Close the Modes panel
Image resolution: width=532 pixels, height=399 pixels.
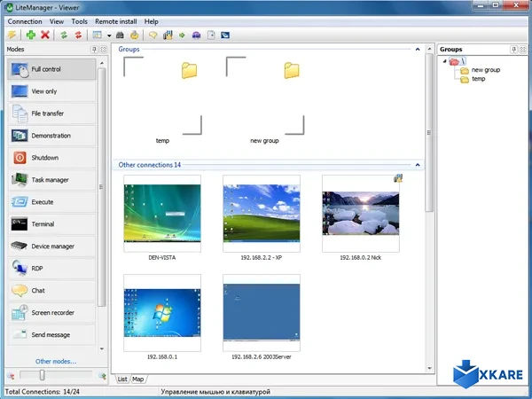click(103, 50)
